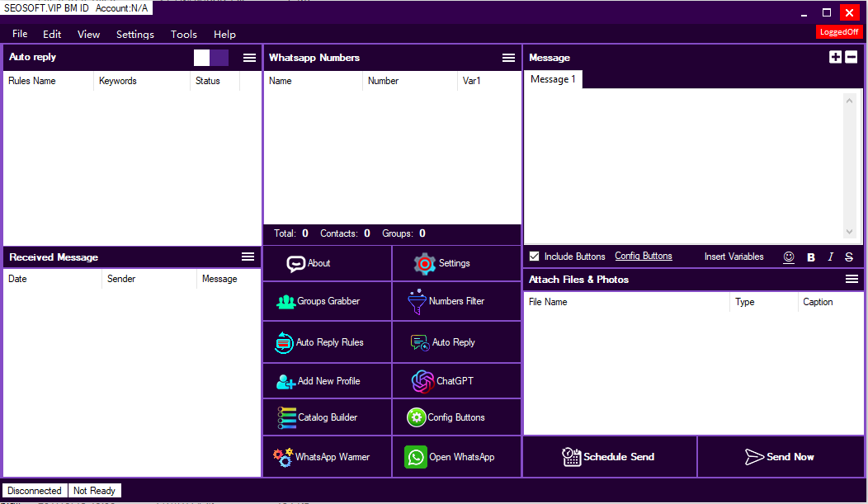Image resolution: width=868 pixels, height=504 pixels.
Task: Open the Attach Files & Photos menu
Action: (852, 279)
